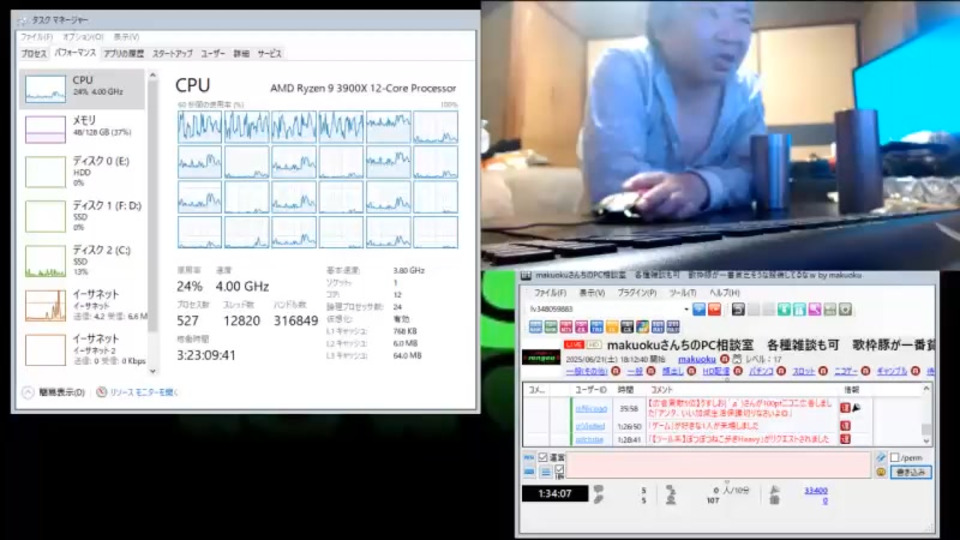Open settings via the gear icon in viewer toolbar
The width and height of the screenshot is (960, 540).
point(845,309)
